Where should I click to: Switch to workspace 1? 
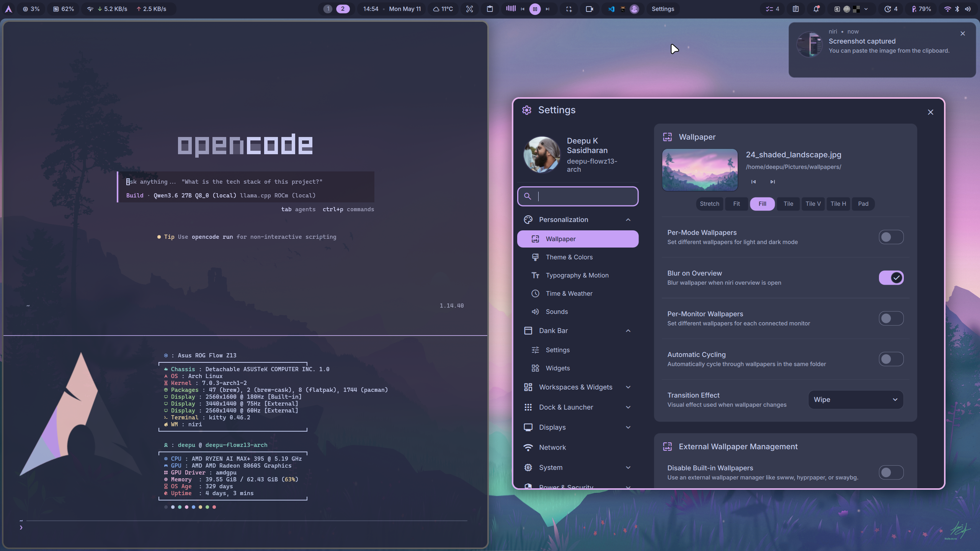tap(328, 9)
